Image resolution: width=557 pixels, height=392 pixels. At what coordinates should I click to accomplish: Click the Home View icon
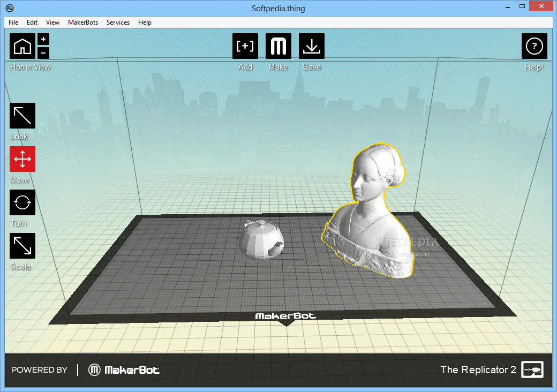click(22, 46)
